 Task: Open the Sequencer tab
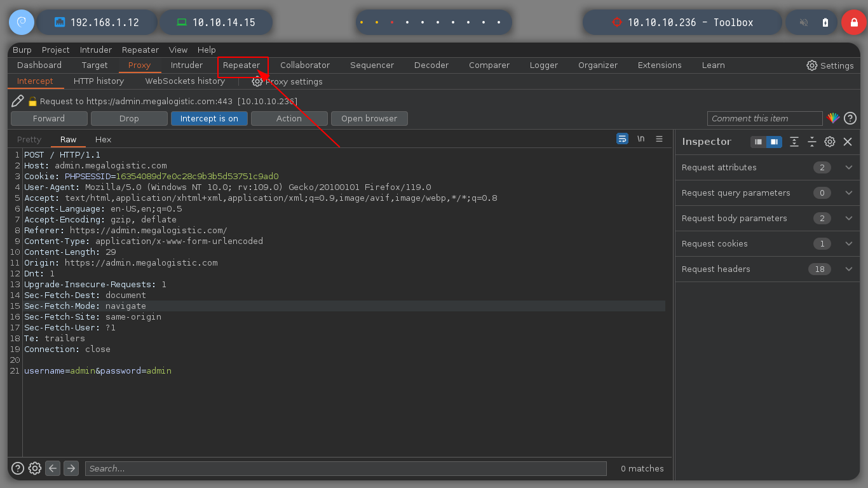point(372,65)
